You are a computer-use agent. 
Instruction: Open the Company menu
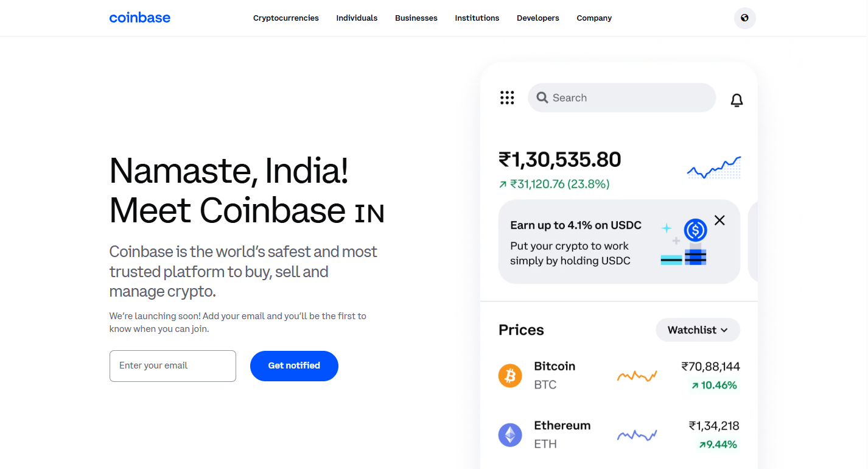coord(593,18)
